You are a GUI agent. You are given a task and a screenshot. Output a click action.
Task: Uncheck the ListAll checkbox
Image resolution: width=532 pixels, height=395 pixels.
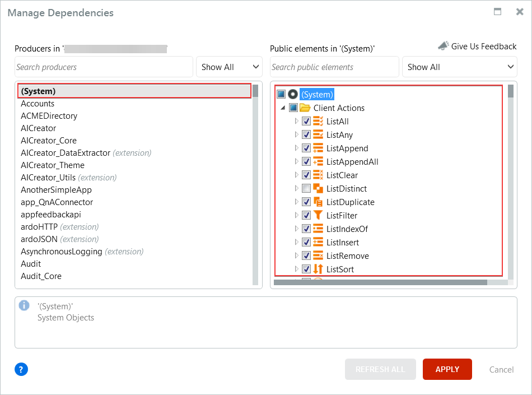coord(306,121)
